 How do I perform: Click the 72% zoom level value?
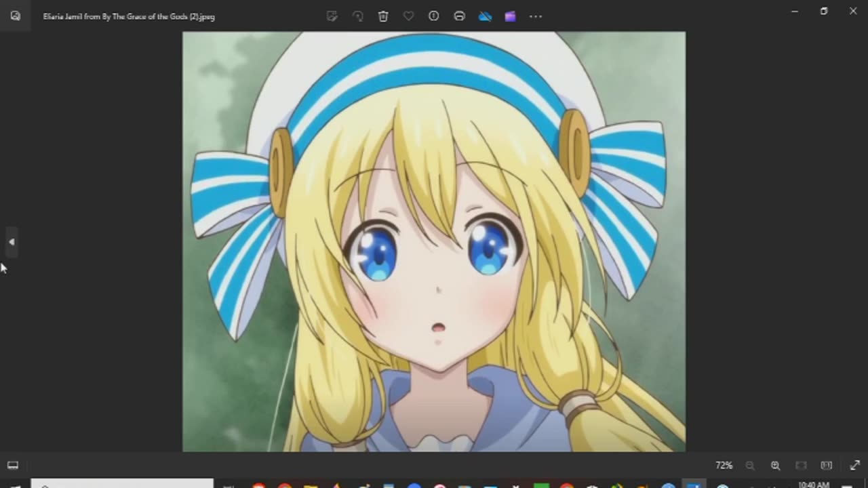[724, 466]
